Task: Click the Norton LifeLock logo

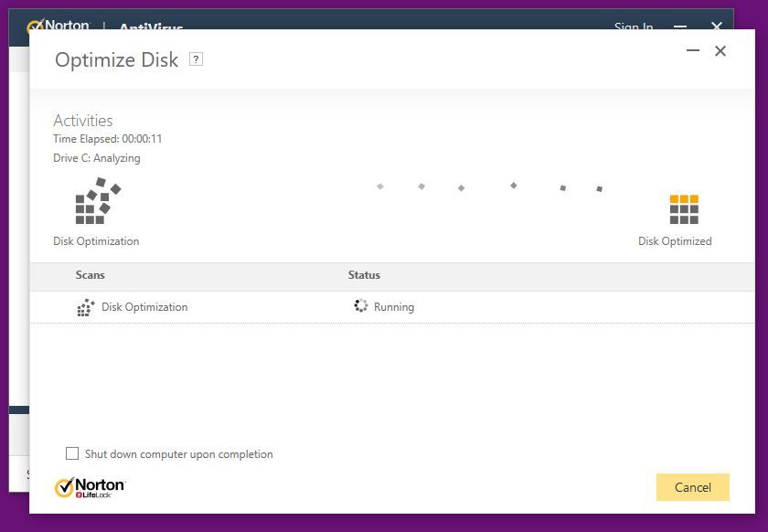Action: [x=90, y=487]
